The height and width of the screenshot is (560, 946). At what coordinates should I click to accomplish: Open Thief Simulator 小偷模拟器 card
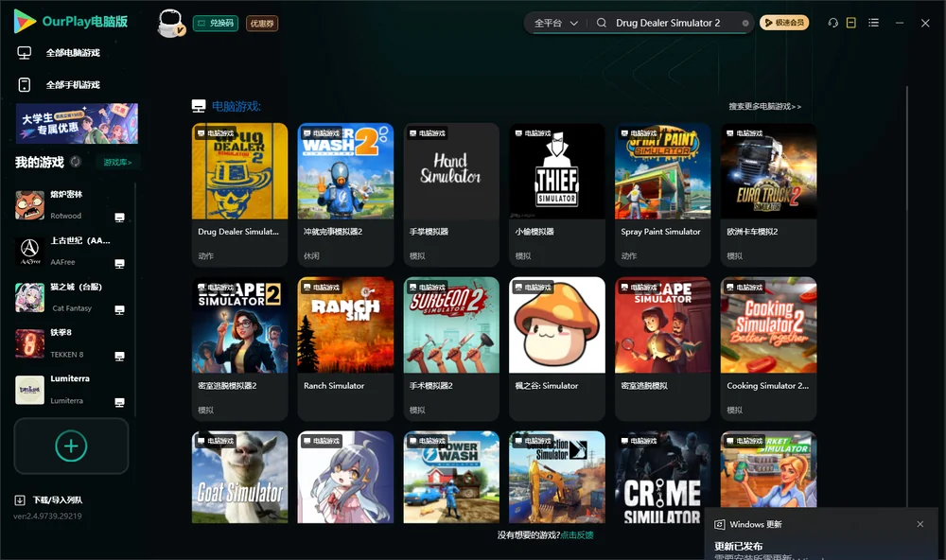pos(557,194)
